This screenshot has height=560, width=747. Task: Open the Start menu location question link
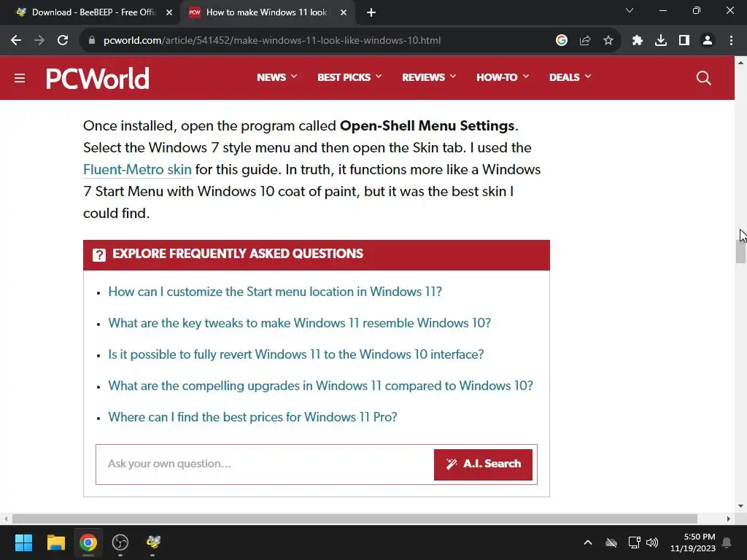coord(275,292)
